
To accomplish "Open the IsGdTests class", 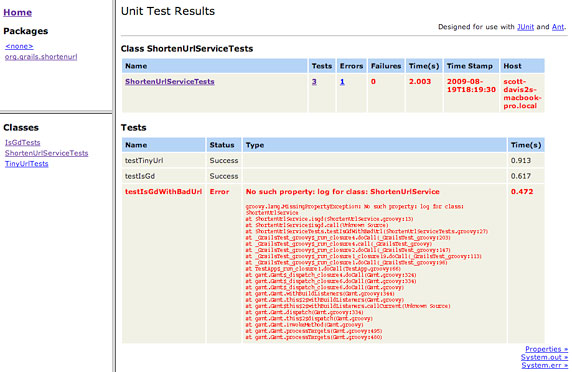I will 23,143.
